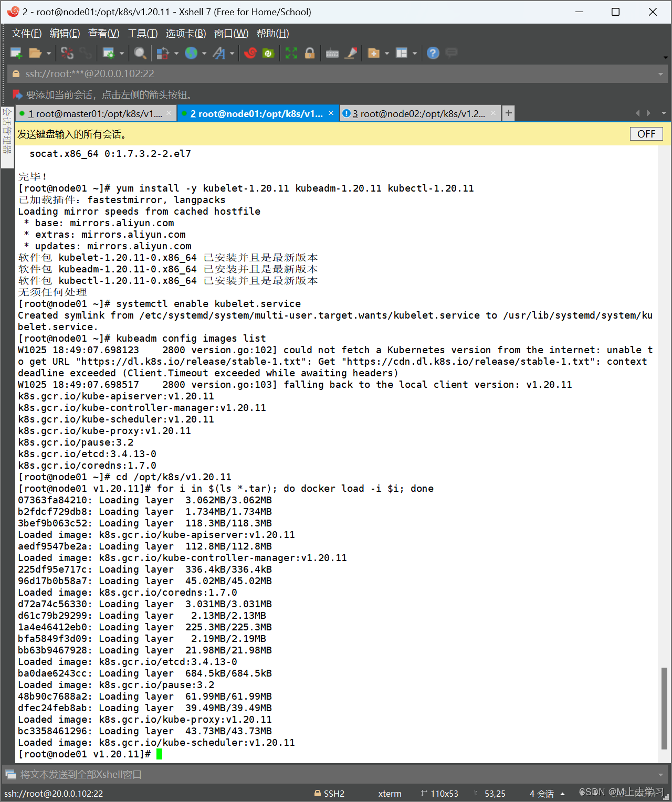Screen dimensions: 672x802
Task: Expand the Properties dropdown arrow
Action: pos(122,53)
